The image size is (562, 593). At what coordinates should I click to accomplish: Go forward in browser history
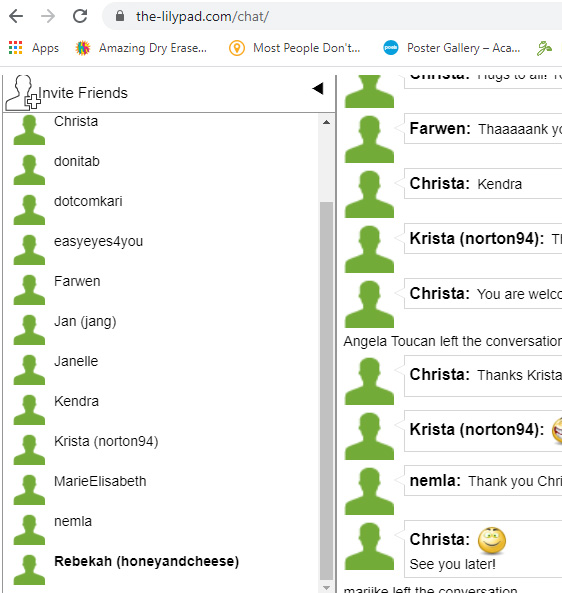pyautogui.click(x=48, y=16)
